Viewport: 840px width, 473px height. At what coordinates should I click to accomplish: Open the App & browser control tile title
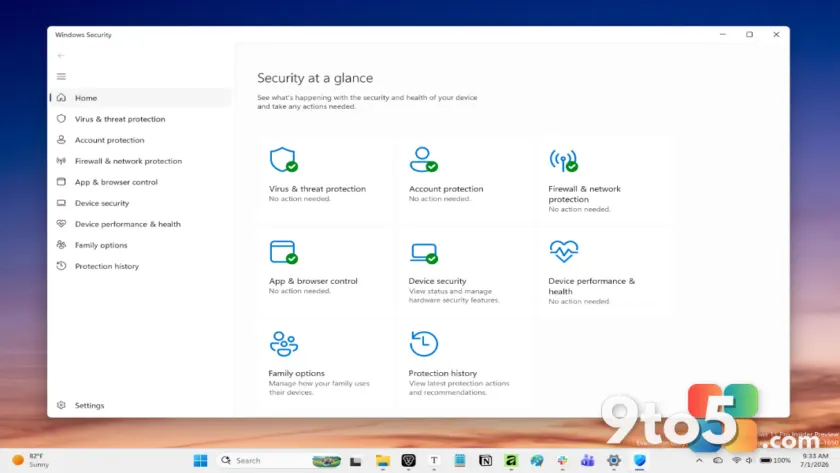coord(313,281)
